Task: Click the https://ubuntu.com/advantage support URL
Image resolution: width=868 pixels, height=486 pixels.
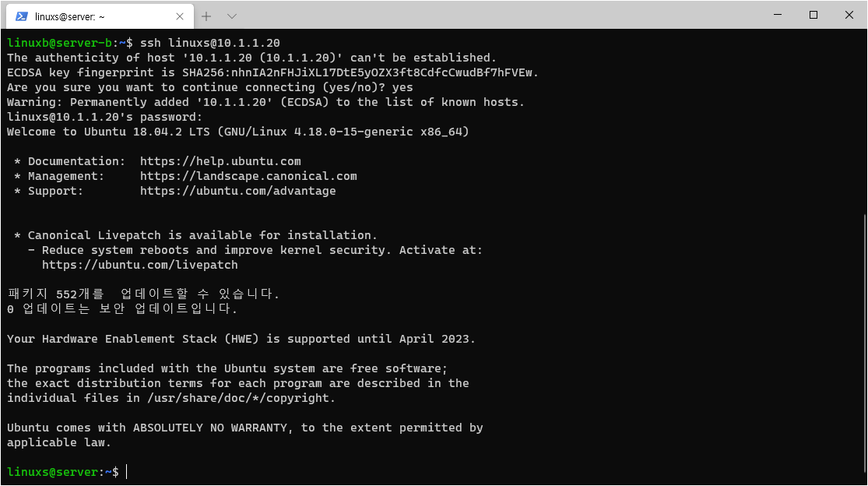Action: (237, 191)
